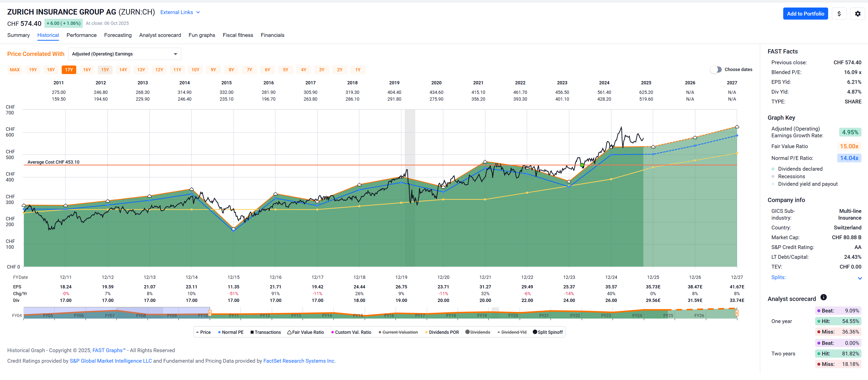Select the 10Y time range

click(195, 70)
